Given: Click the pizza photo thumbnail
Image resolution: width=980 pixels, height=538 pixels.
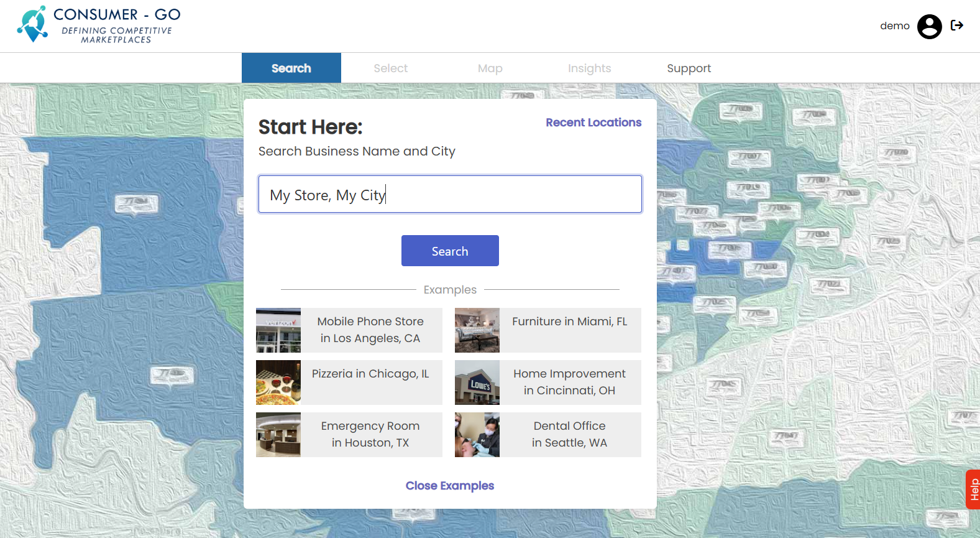Looking at the screenshot, I should pos(278,383).
